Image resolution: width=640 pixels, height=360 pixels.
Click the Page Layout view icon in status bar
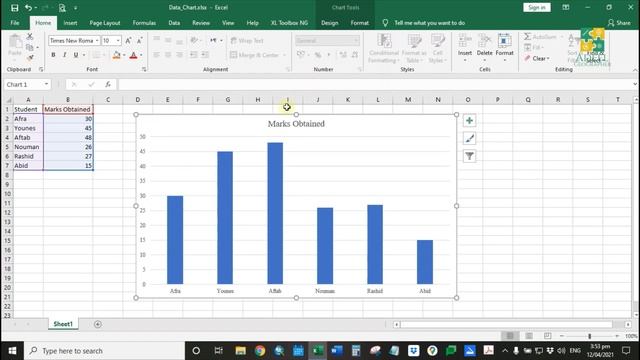[x=529, y=336]
